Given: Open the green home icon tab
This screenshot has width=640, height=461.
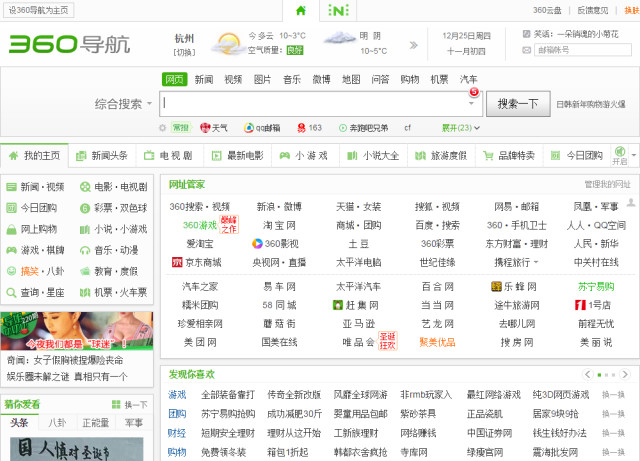Looking at the screenshot, I should pos(301,11).
